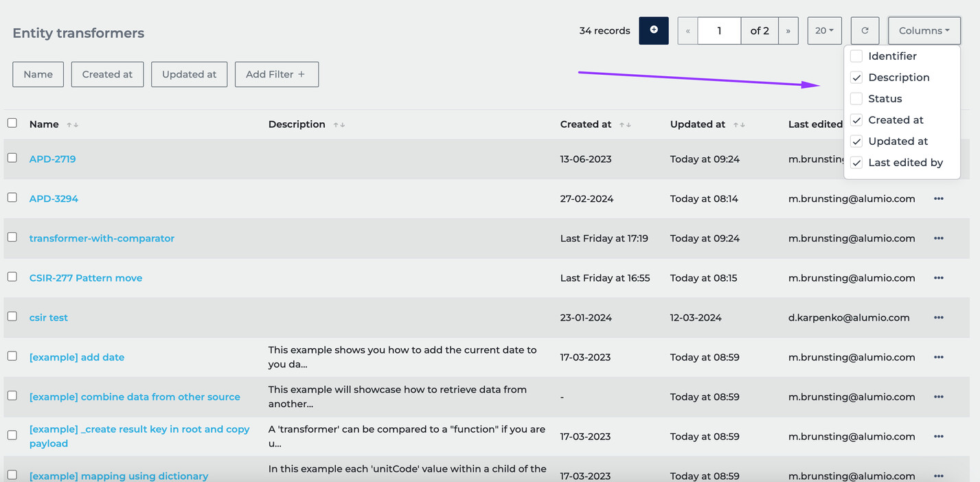Open actions menu for csir test row

pos(938,318)
